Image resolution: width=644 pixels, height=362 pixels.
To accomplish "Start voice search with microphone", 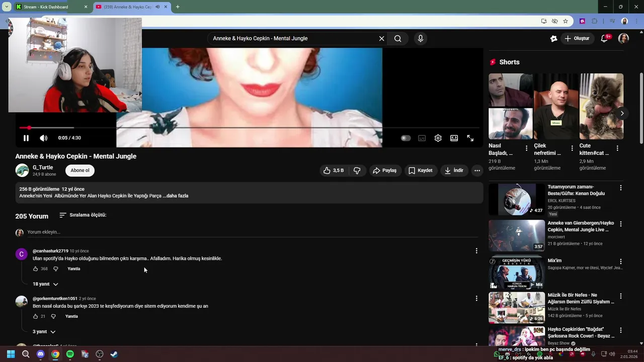I will pyautogui.click(x=421, y=38).
